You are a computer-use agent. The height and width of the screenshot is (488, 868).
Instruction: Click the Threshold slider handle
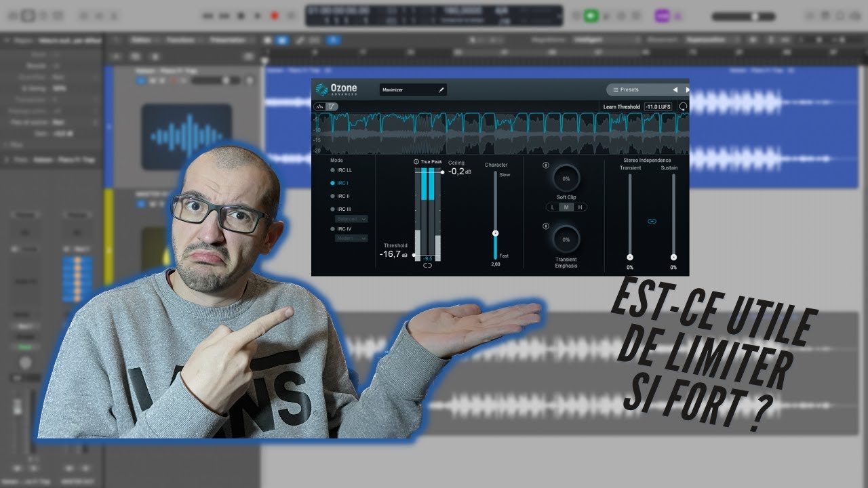413,255
